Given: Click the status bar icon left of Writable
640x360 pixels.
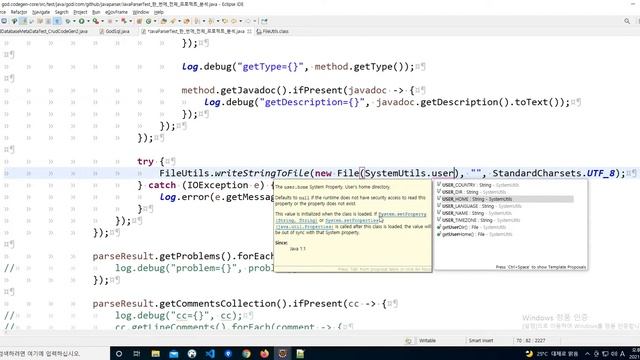Looking at the screenshot, I should (408, 340).
